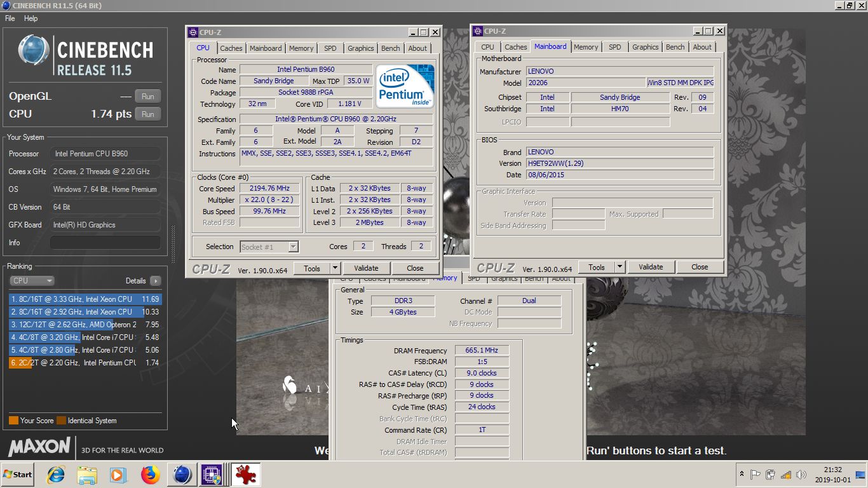Open Firefox from the taskbar
This screenshot has width=868, height=488.
coord(150,475)
